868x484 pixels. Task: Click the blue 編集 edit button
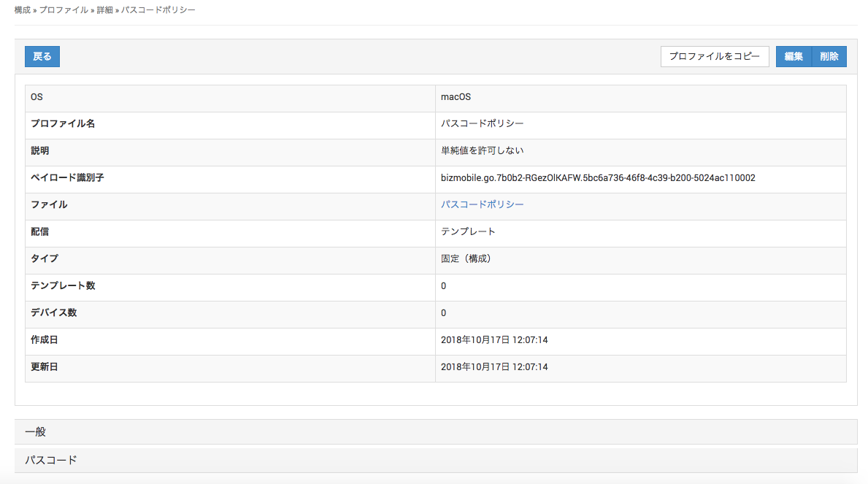click(794, 57)
